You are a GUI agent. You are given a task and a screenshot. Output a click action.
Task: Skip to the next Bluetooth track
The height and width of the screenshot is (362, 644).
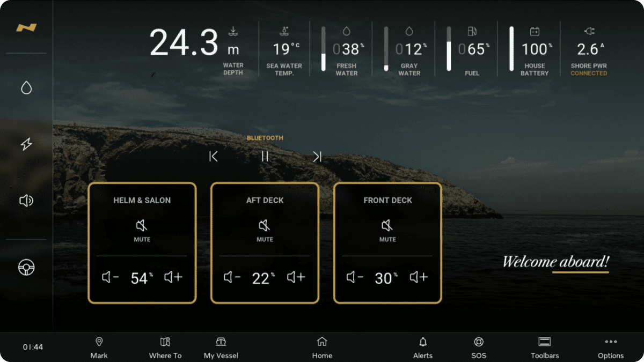[x=317, y=157]
